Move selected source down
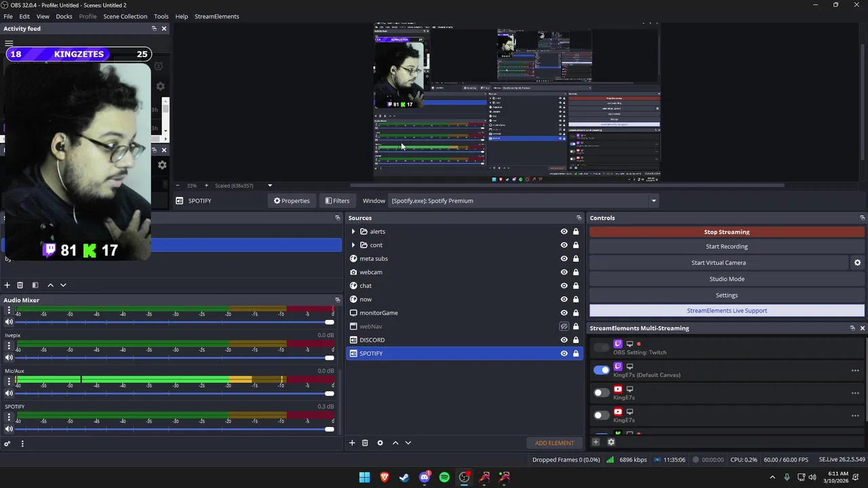The height and width of the screenshot is (488, 868). (x=408, y=443)
